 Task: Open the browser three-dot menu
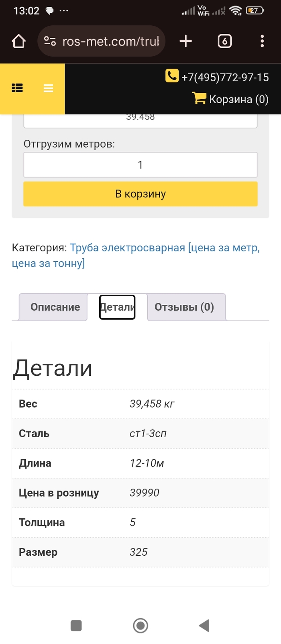click(262, 41)
